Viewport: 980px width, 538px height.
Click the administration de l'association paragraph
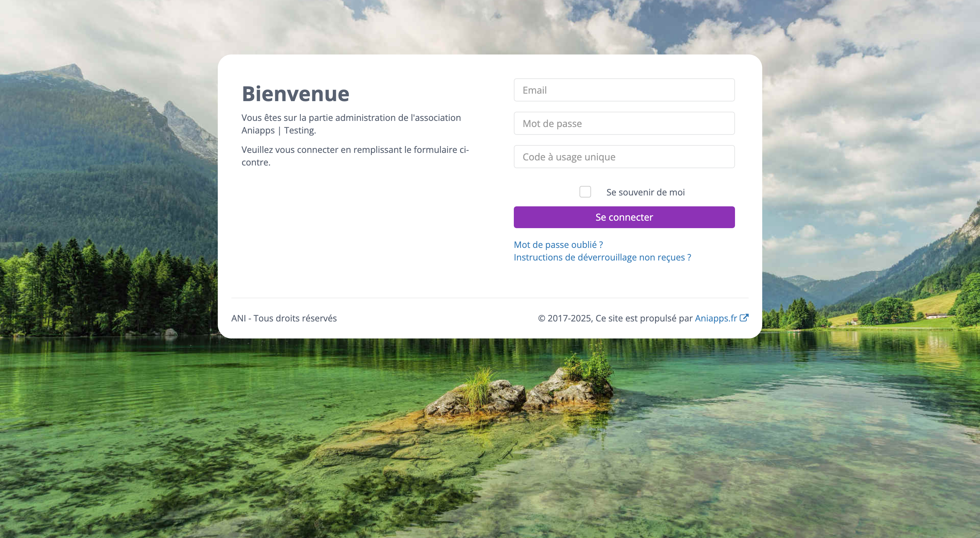click(x=351, y=124)
